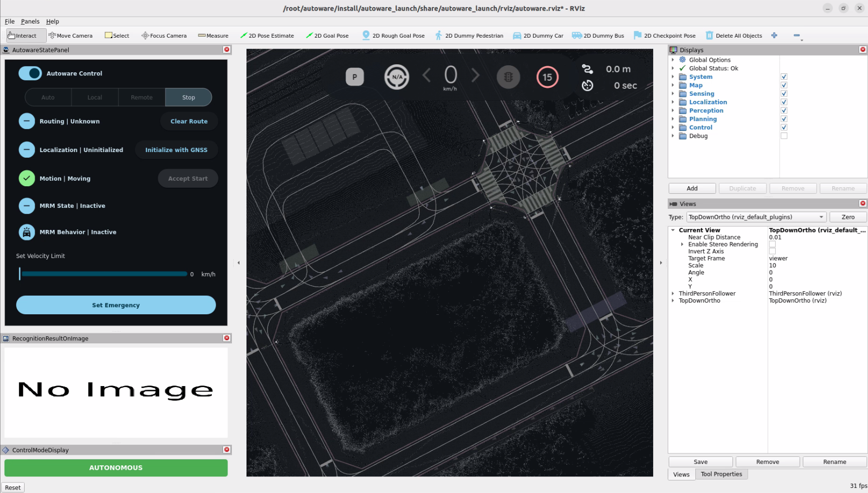Uncheck the Perception display checkbox
868x493 pixels.
(x=784, y=110)
